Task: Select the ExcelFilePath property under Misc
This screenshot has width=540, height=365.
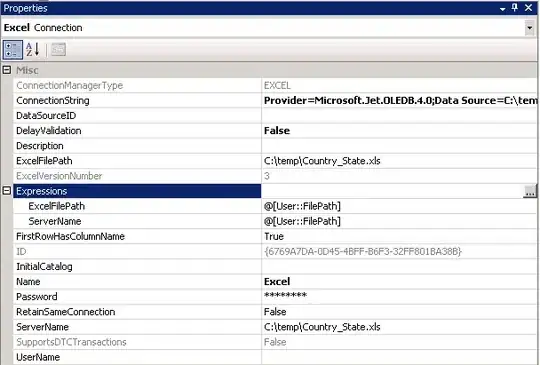Action: [44, 161]
